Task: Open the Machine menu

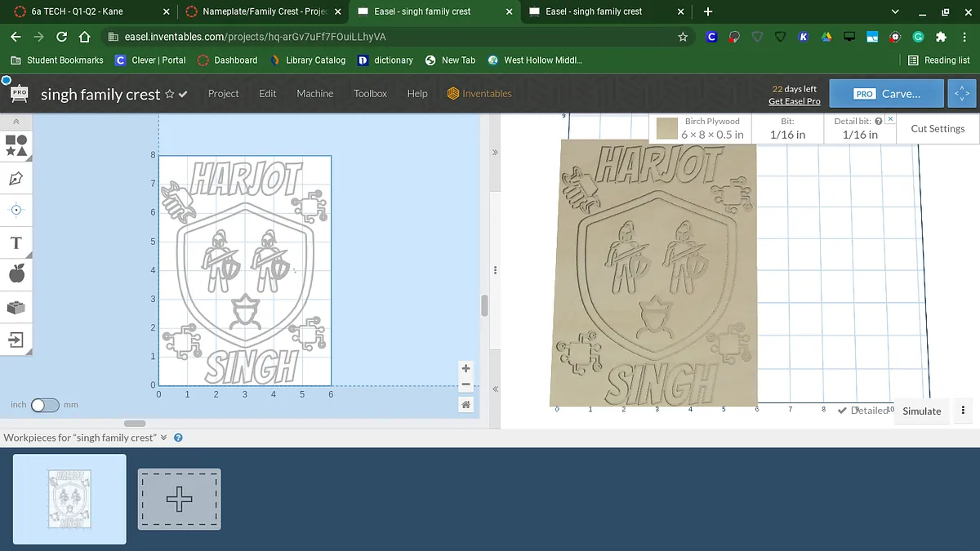Action: tap(314, 94)
